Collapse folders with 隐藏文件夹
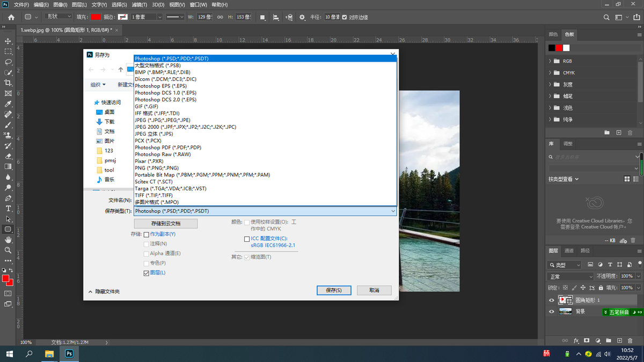The width and height of the screenshot is (644, 362). coord(104,291)
